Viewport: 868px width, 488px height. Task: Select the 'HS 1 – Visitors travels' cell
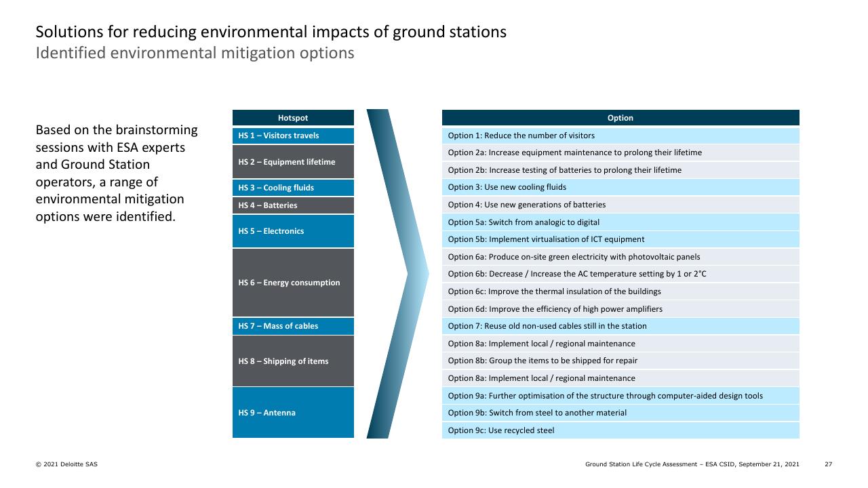[293, 136]
